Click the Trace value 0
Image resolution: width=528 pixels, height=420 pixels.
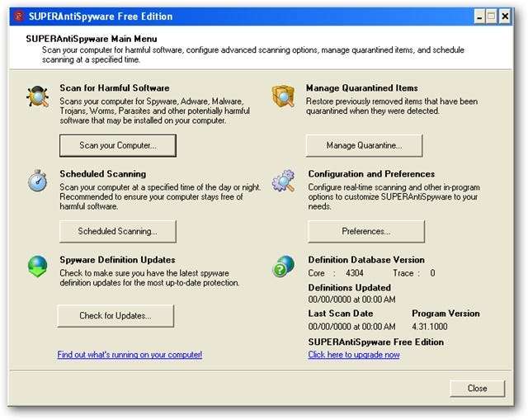[432, 273]
